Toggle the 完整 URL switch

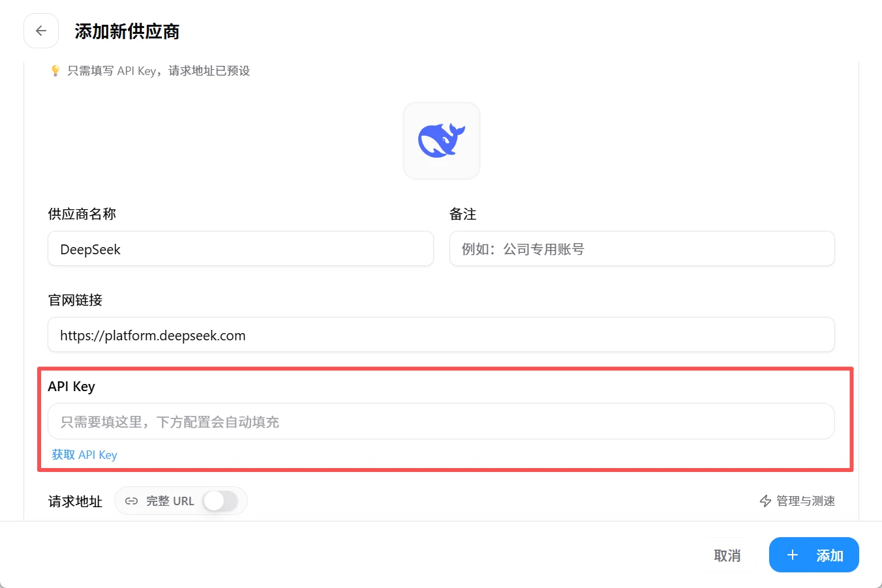[x=220, y=501]
